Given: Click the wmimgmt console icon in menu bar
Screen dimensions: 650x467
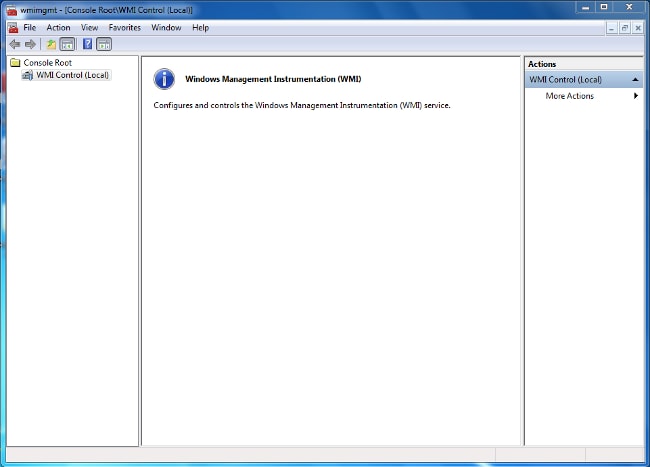Looking at the screenshot, I should tap(13, 28).
